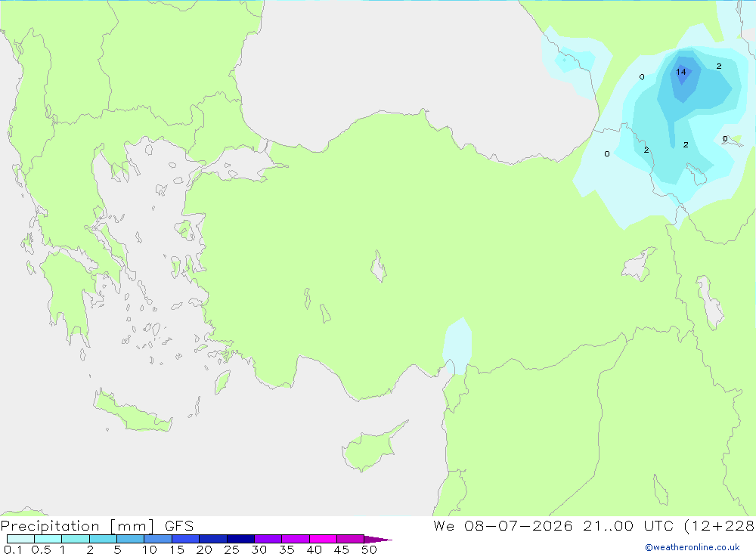Click the 0.1–0.5 mm legend color swatch

pos(20,539)
